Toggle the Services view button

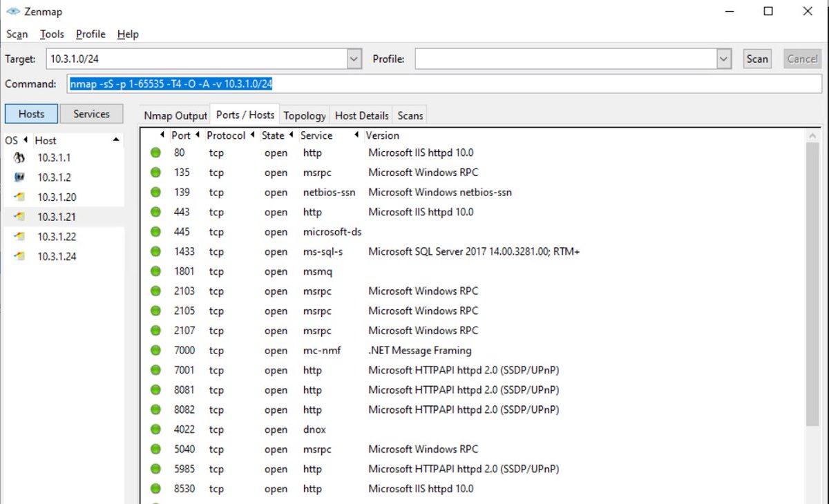tap(91, 114)
